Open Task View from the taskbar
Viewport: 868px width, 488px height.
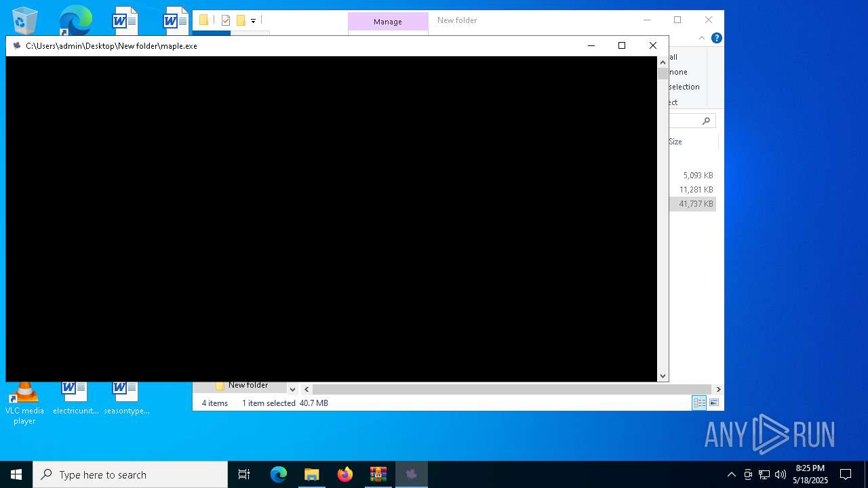244,474
